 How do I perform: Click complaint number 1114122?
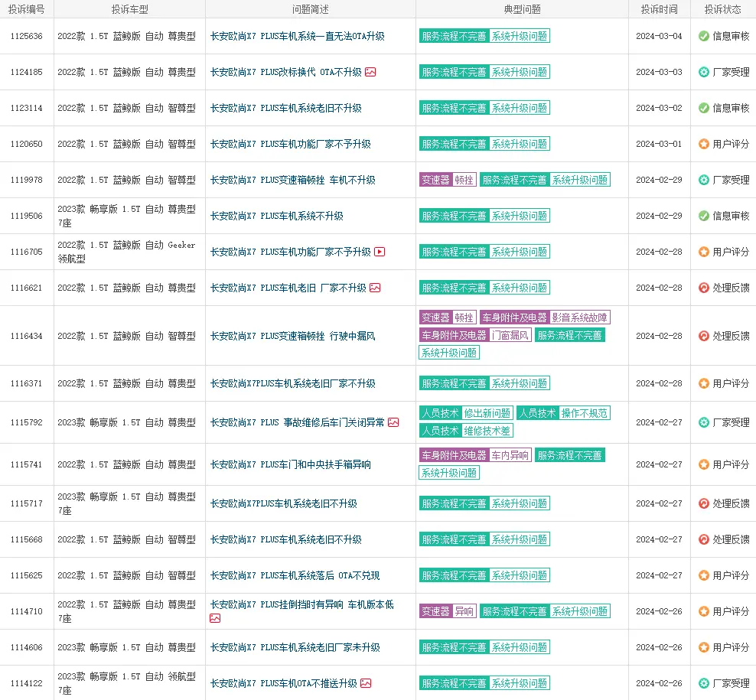click(x=27, y=684)
